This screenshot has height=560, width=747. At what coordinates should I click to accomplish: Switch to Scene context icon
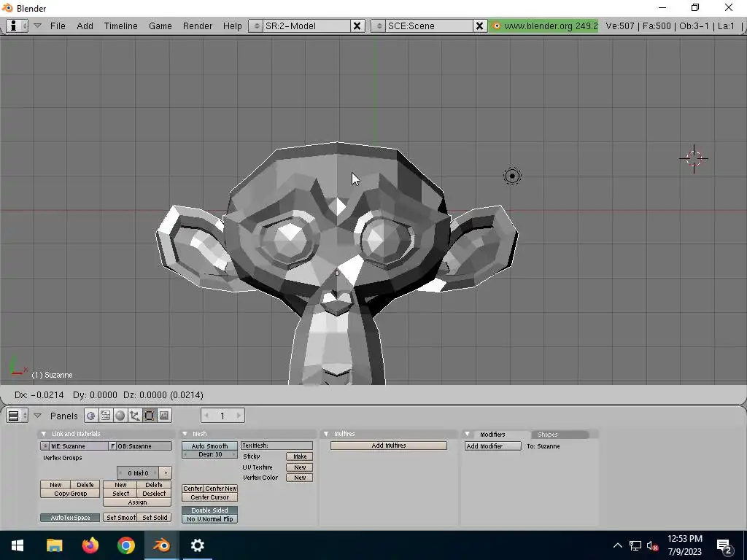coord(164,416)
